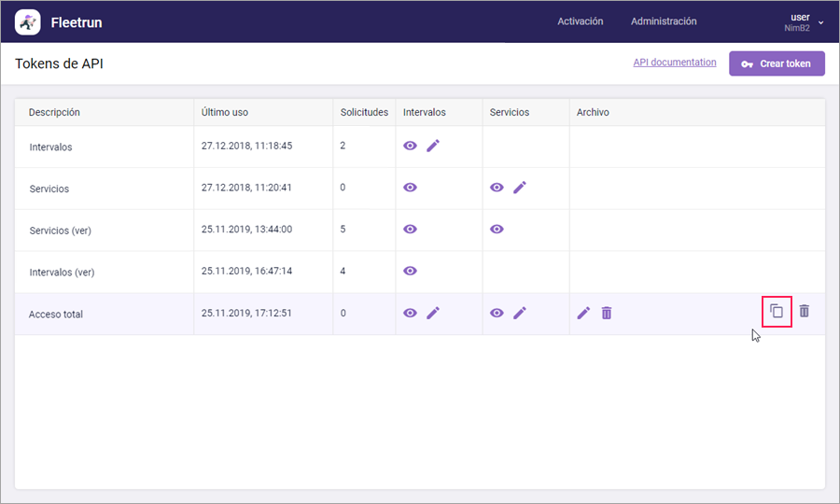Select the Intervalos (ver) token description
This screenshot has height=504, width=840.
click(62, 273)
